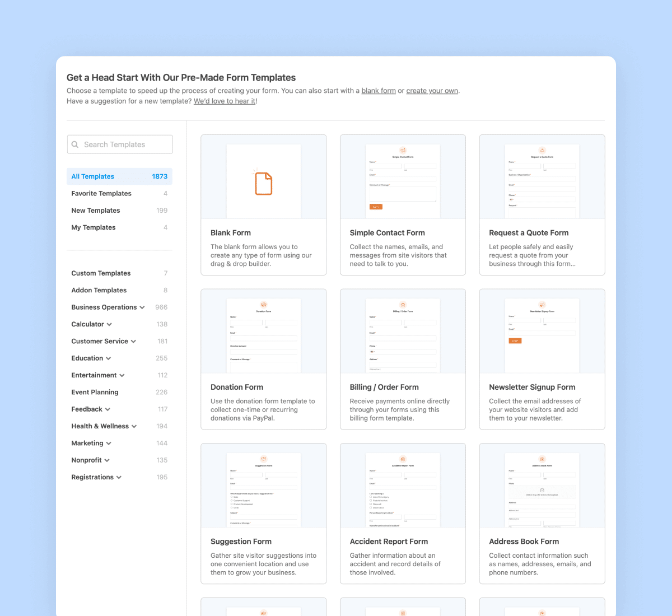Select the Business Operations category
The height and width of the screenshot is (616, 672).
pyautogui.click(x=104, y=307)
